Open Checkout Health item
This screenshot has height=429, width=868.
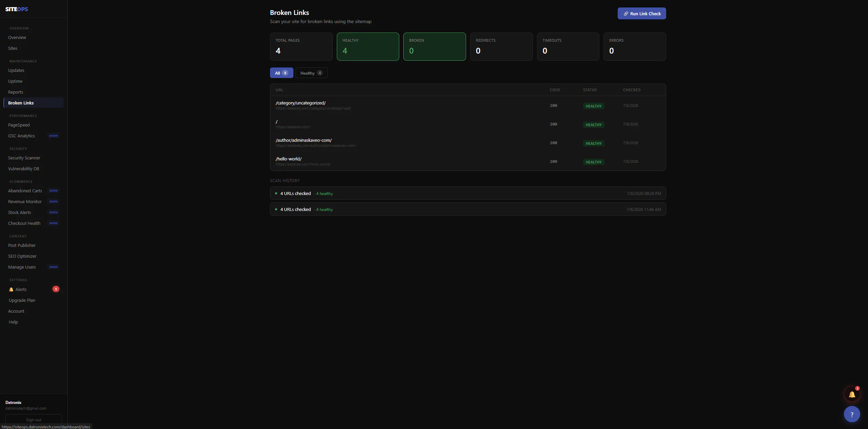[x=33, y=223]
